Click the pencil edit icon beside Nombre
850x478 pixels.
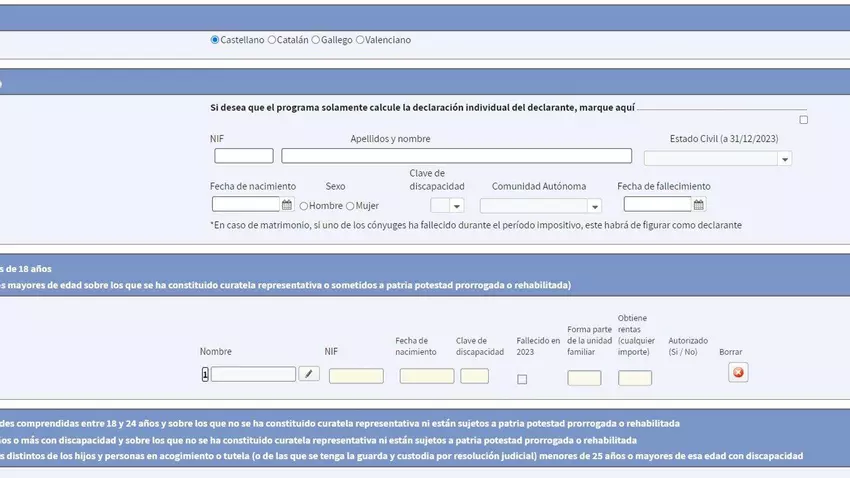(x=309, y=374)
